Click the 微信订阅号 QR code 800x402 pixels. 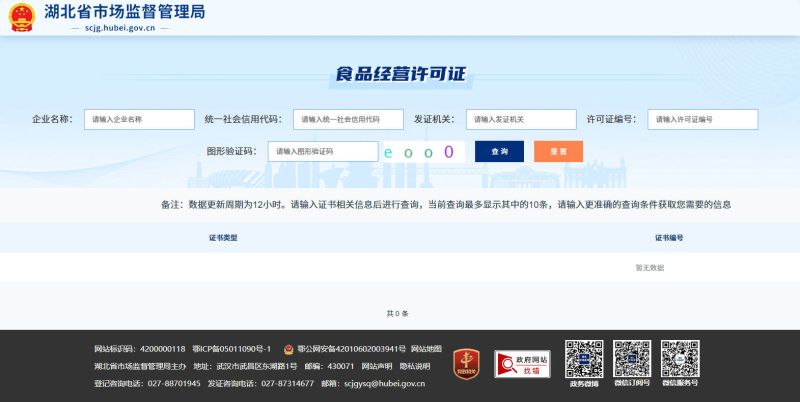[632, 359]
